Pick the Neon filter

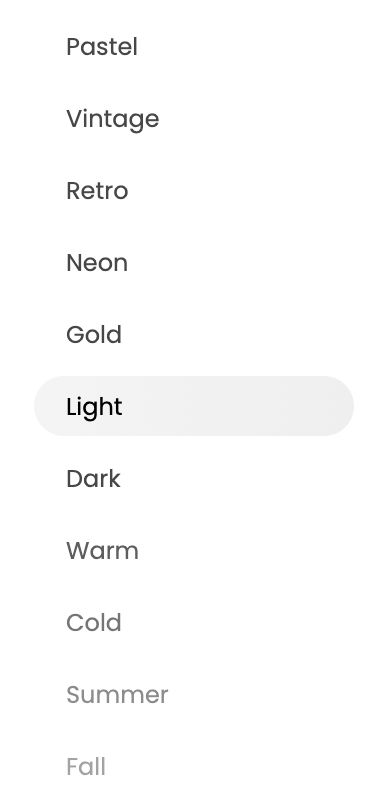tap(194, 263)
